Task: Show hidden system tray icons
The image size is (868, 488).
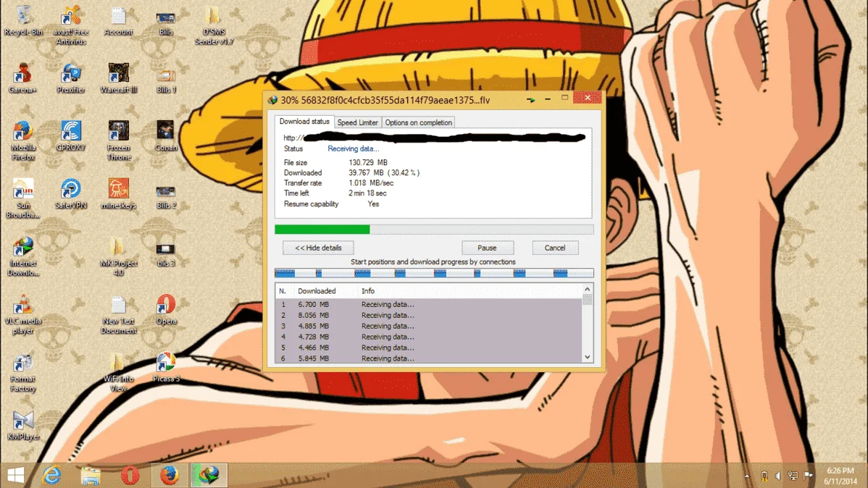Action: [747, 476]
